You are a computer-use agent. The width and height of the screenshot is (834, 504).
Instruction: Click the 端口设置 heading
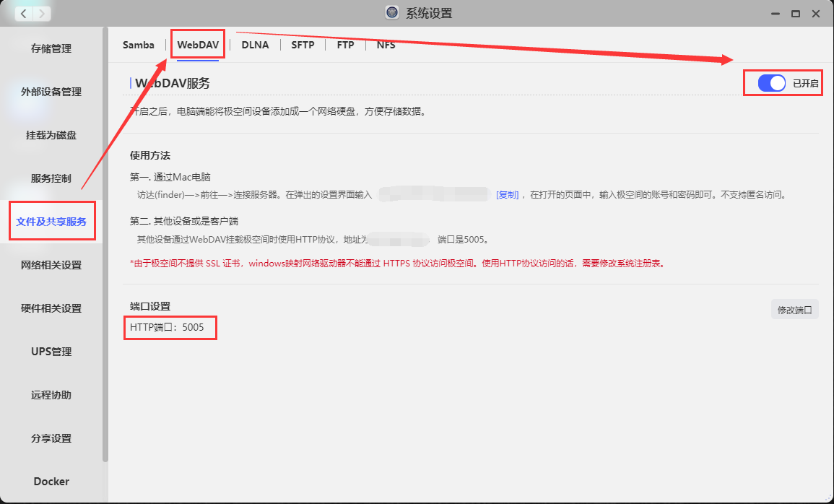point(150,306)
